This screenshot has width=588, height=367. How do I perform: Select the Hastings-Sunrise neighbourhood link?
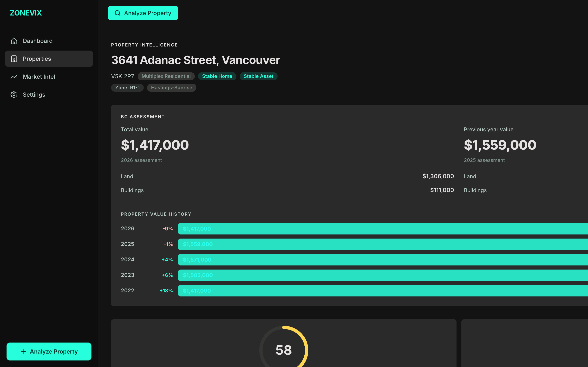[171, 87]
